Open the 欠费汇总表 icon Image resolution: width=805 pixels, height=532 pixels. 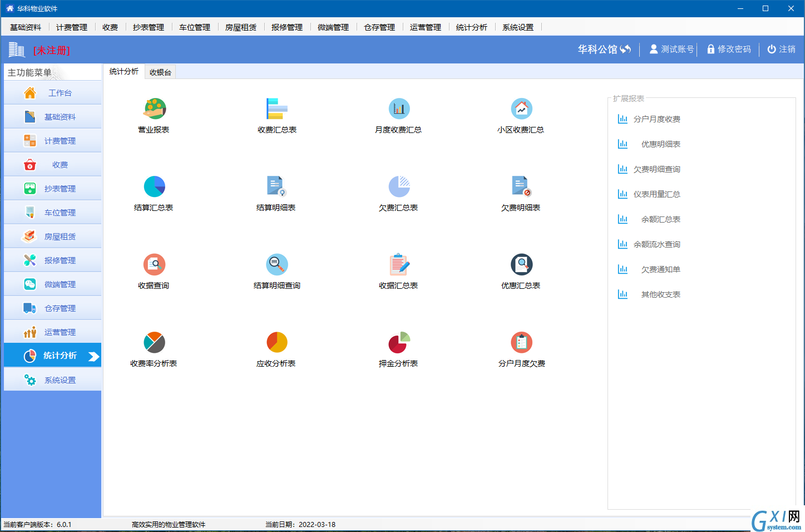(x=399, y=186)
